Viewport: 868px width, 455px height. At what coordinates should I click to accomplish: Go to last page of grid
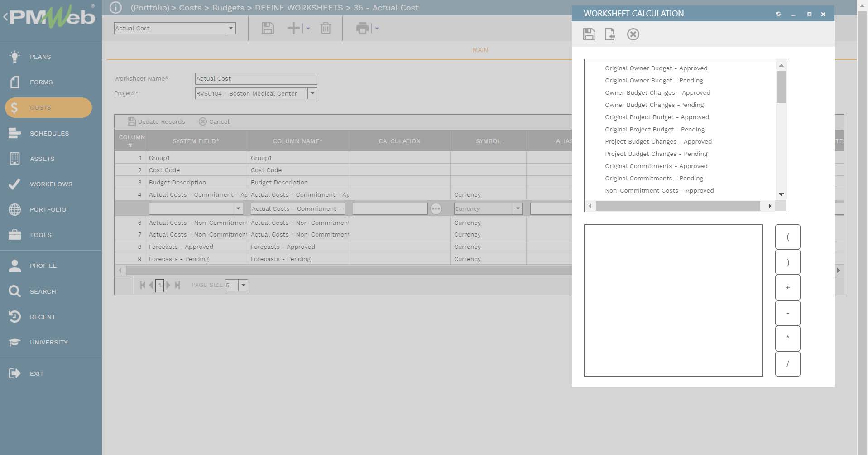[x=177, y=285]
